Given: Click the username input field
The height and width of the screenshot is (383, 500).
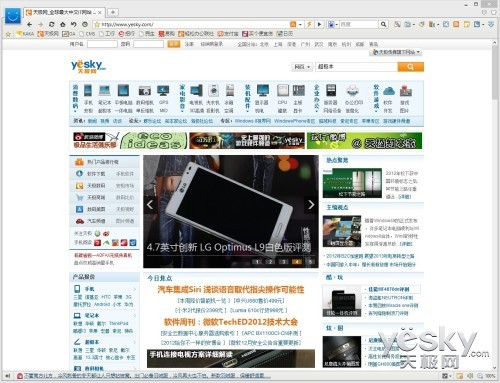Looking at the screenshot, I should pos(102,44).
